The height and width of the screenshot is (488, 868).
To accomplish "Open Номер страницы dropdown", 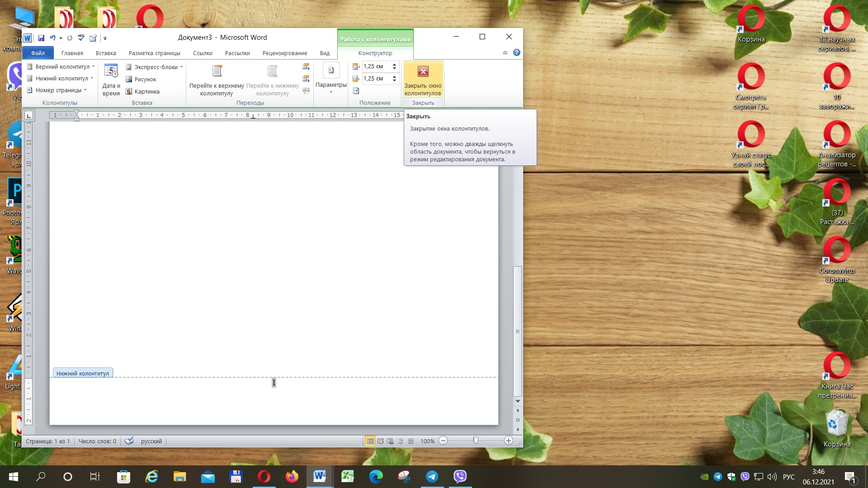I will point(58,90).
